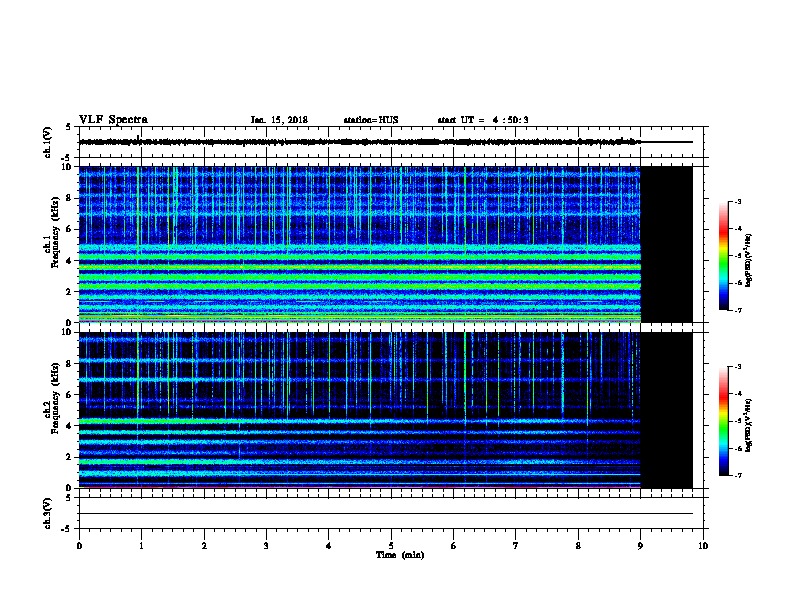Click the ch.2 colorbar "log(PSD)(V²/Hz)" label

click(x=749, y=425)
